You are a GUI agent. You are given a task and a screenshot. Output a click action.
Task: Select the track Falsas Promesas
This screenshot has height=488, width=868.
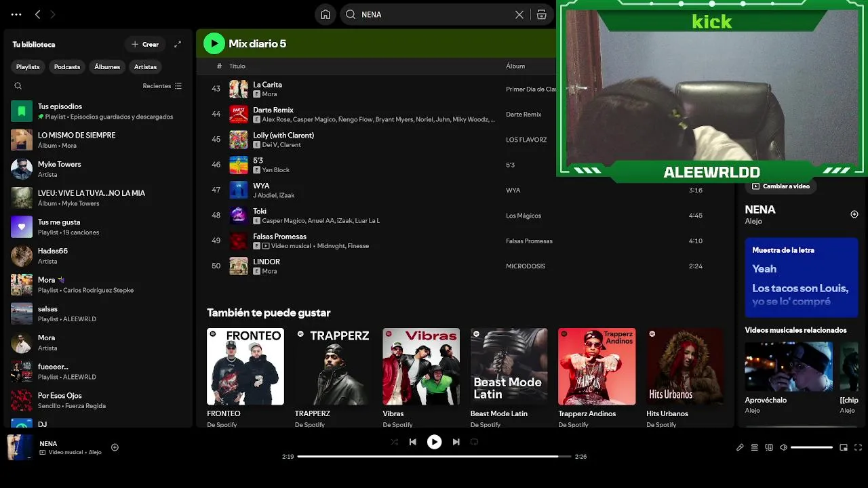click(279, 237)
